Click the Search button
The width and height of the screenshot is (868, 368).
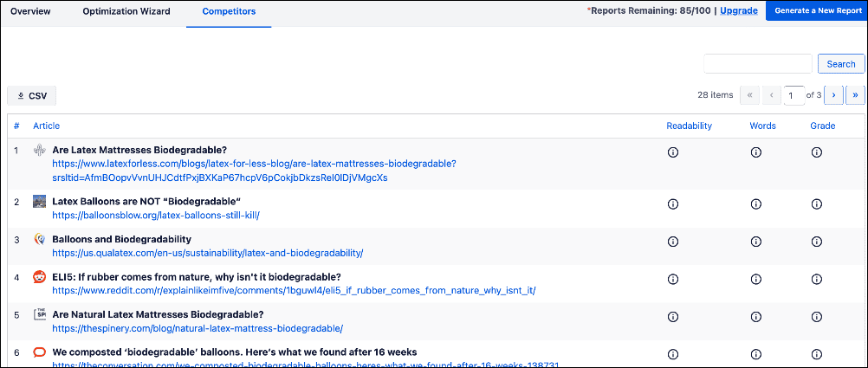pos(841,63)
